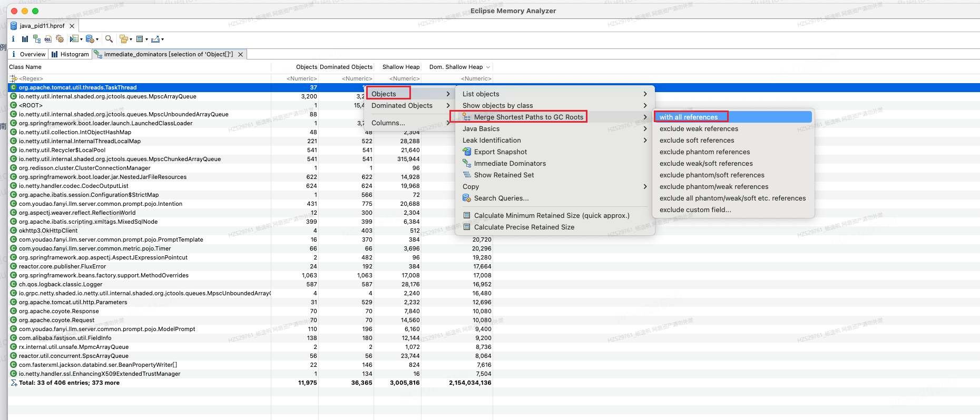Viewport: 980px width, 420px height.
Task: Click class icon beside io.netty.util.Recycler$LocalPool
Action: click(x=13, y=150)
